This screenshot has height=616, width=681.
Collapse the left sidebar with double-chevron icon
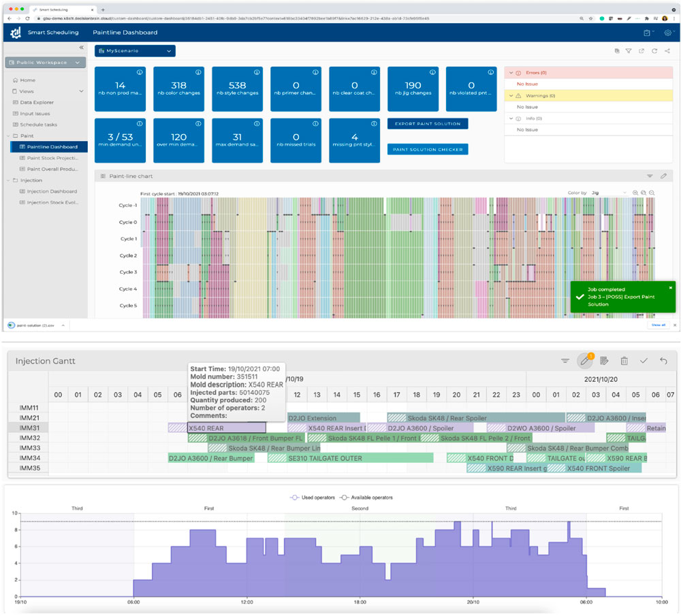tap(81, 48)
